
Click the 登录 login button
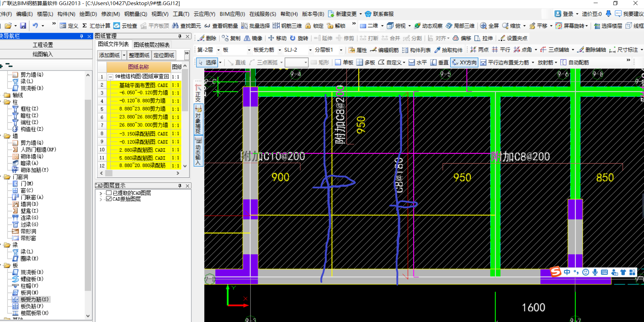(x=564, y=14)
